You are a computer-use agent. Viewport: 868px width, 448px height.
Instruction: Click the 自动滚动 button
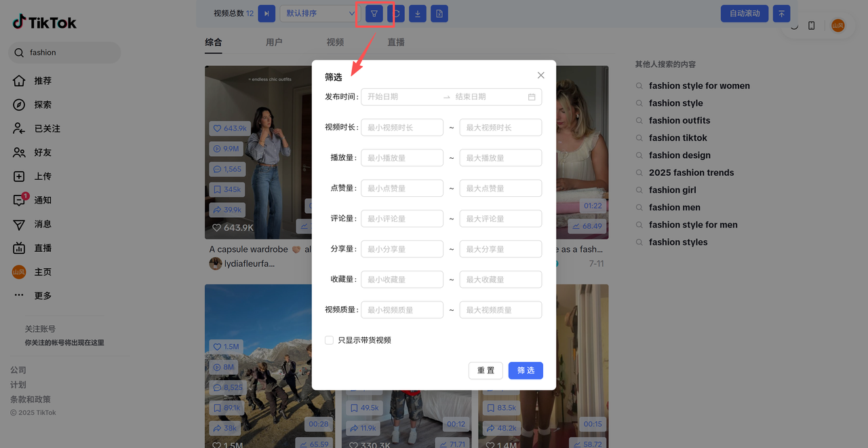[x=744, y=14]
